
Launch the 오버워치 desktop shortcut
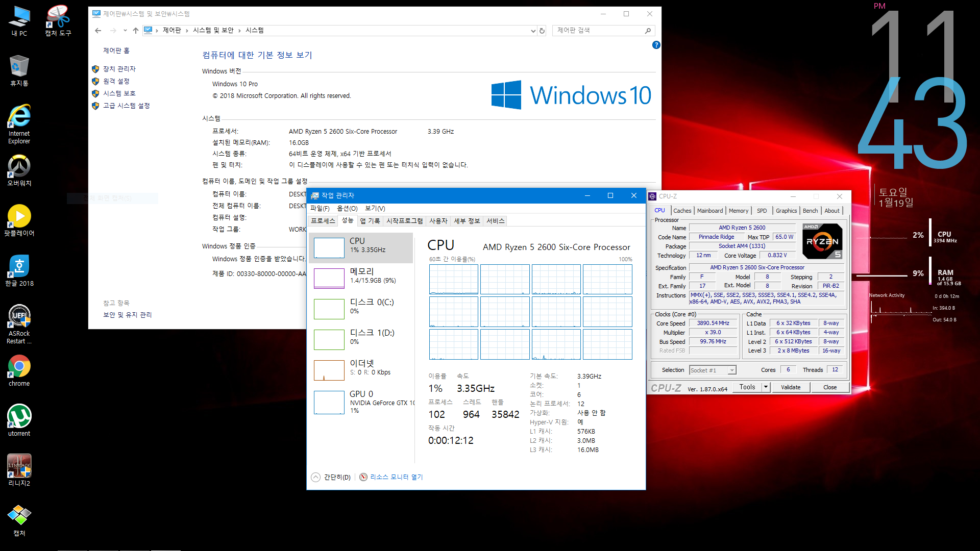pos(19,170)
